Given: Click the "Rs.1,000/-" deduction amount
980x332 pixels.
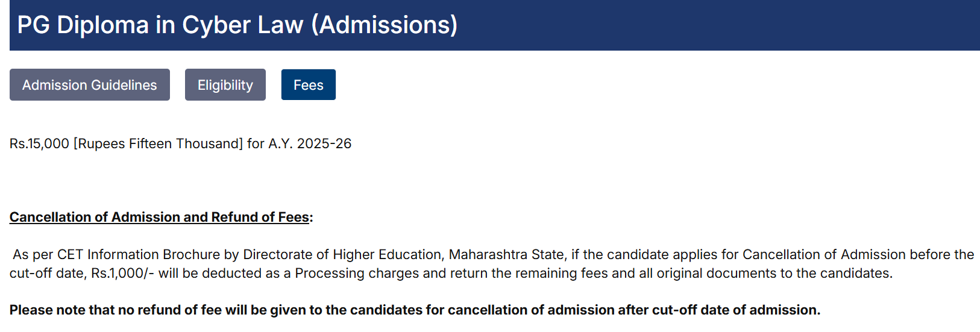Looking at the screenshot, I should pos(122,273).
